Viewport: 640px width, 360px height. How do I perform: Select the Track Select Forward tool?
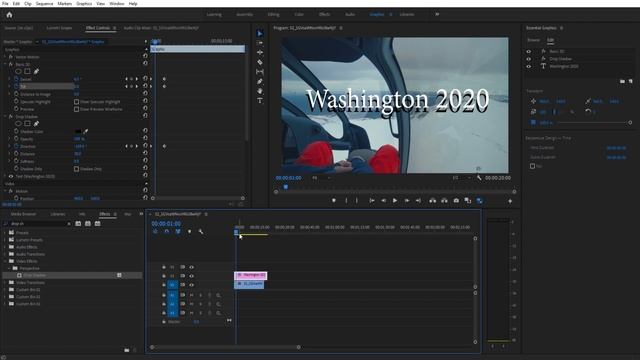click(260, 43)
